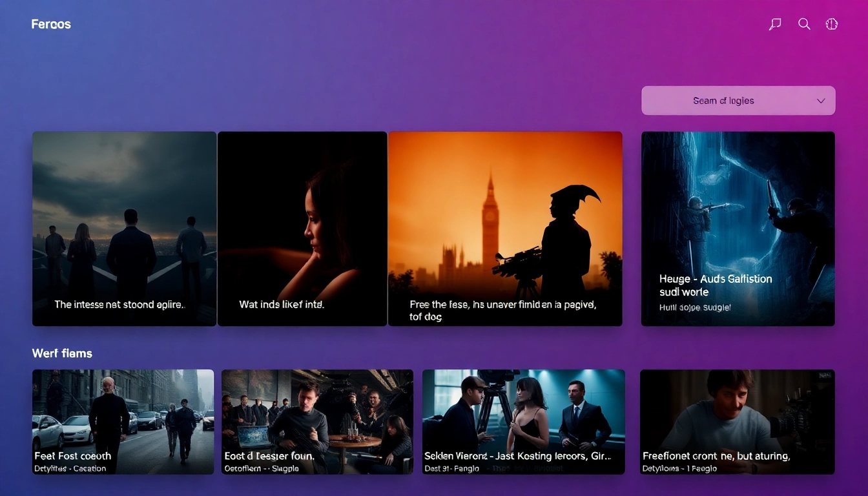Click the round globe-like icon top right

click(832, 25)
